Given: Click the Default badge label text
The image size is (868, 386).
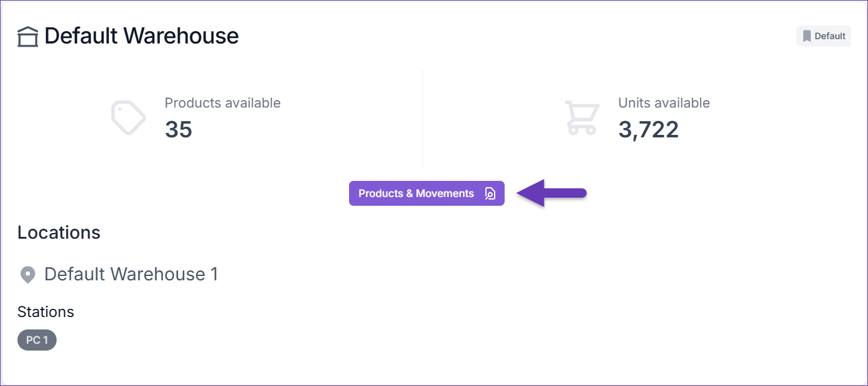Looking at the screenshot, I should (830, 36).
